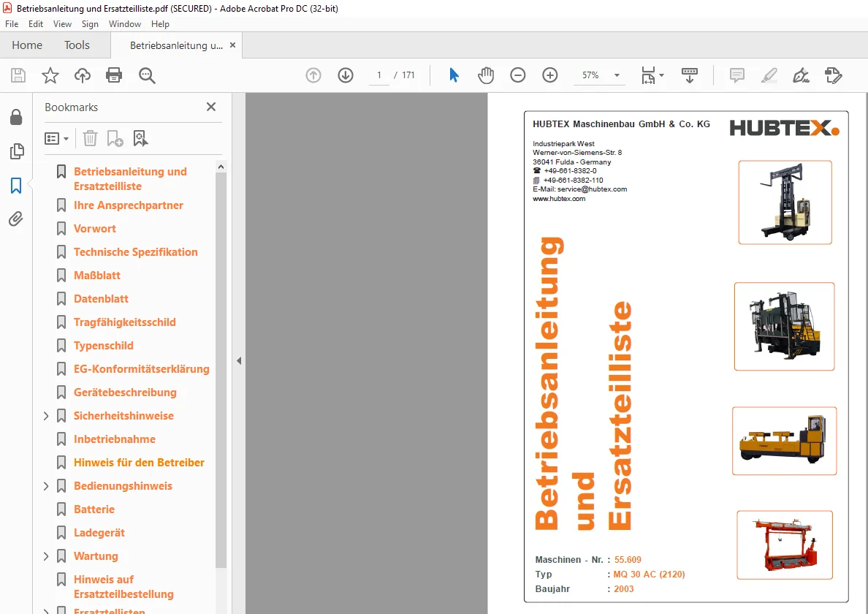Go to previous page arrow icon

[x=313, y=75]
